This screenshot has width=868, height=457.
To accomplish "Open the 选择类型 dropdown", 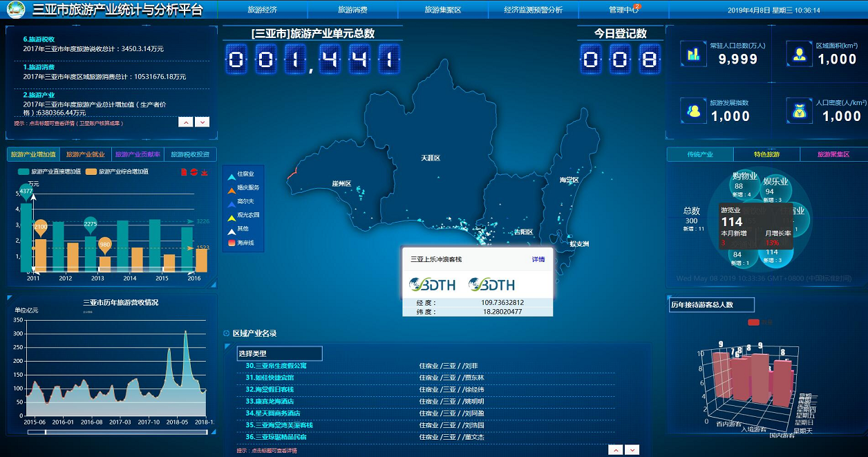I will [279, 354].
